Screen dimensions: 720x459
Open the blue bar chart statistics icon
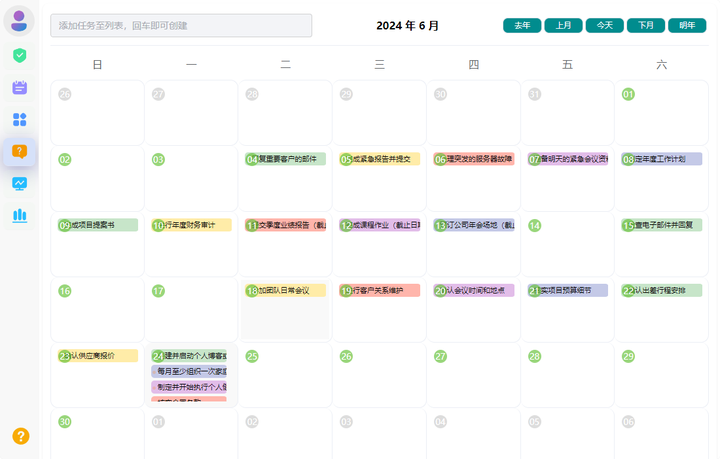tap(20, 215)
